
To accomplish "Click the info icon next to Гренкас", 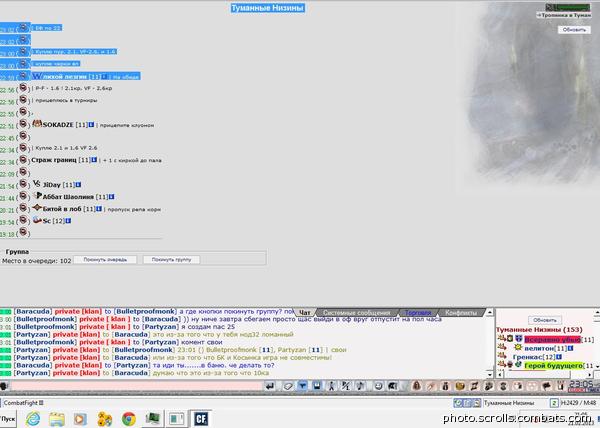I will 559,357.
